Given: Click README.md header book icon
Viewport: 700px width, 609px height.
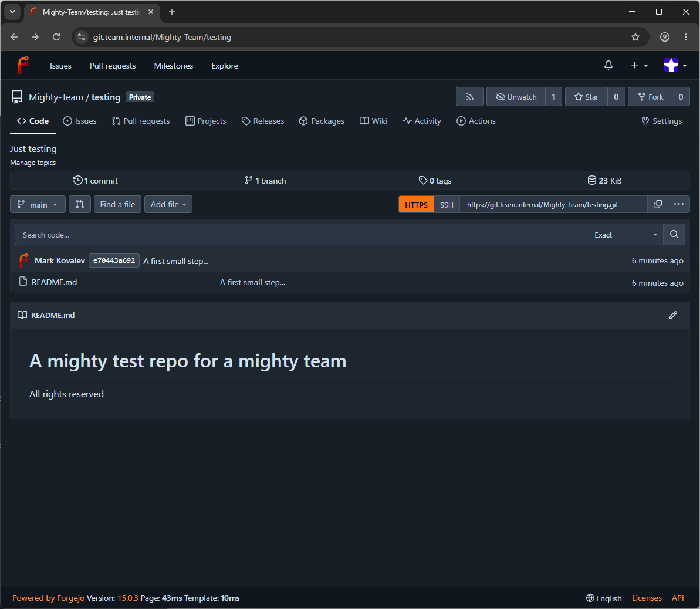Looking at the screenshot, I should [22, 315].
